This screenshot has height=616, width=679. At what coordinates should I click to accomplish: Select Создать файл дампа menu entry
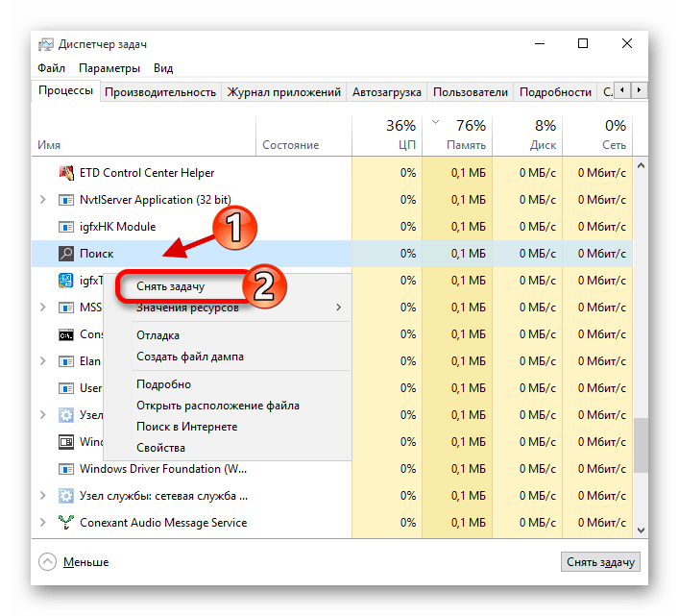click(x=190, y=357)
